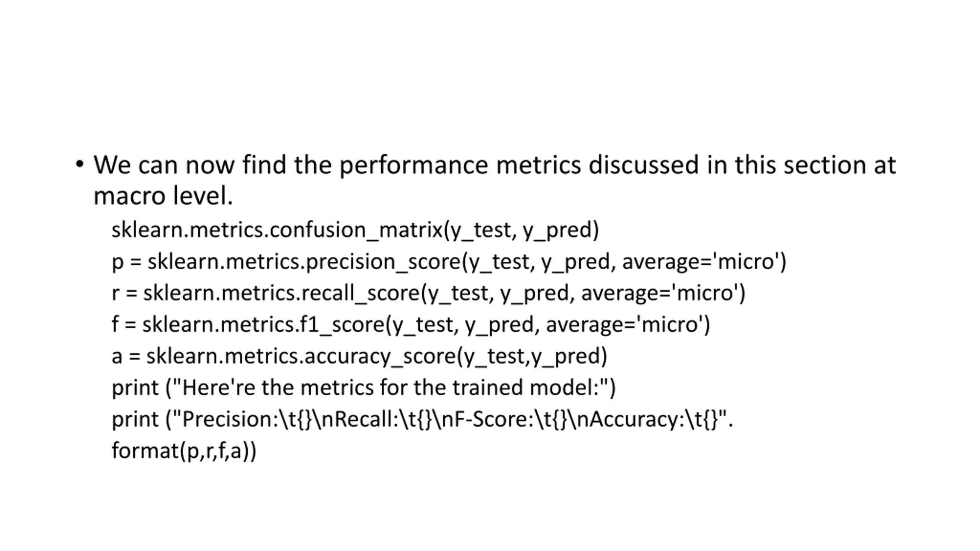Click the variable "a" at the accuracy line start
Screen dimensions: 980x551
tap(117, 357)
